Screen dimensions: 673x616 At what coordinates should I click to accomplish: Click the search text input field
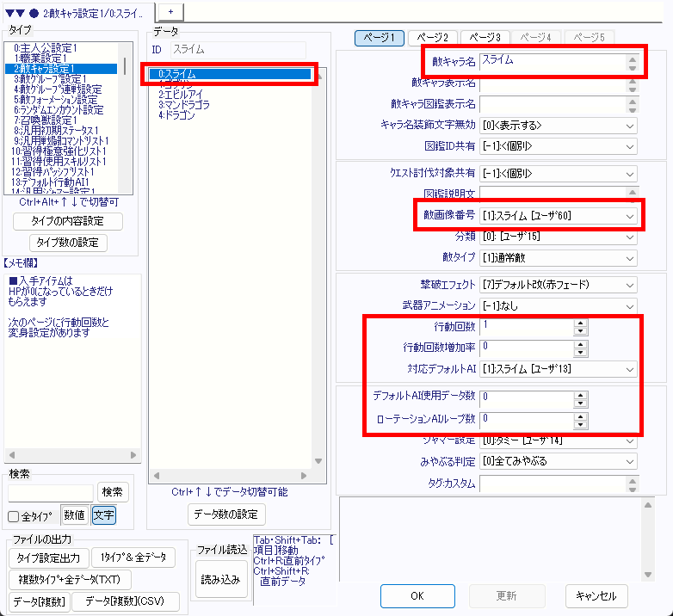click(51, 492)
